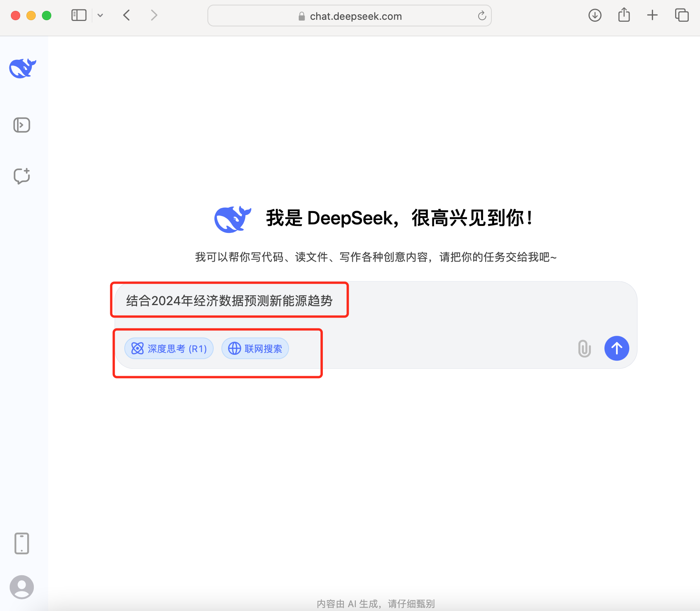Open the mobile app download icon
Viewport: 700px width, 611px height.
22,543
